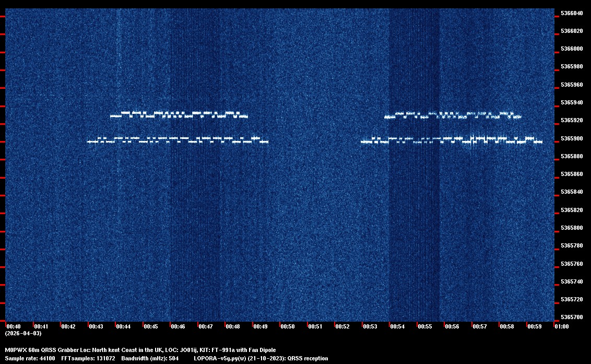The image size is (591, 364).
Task: Click the upper signal trace on the left
Action: 179,114
